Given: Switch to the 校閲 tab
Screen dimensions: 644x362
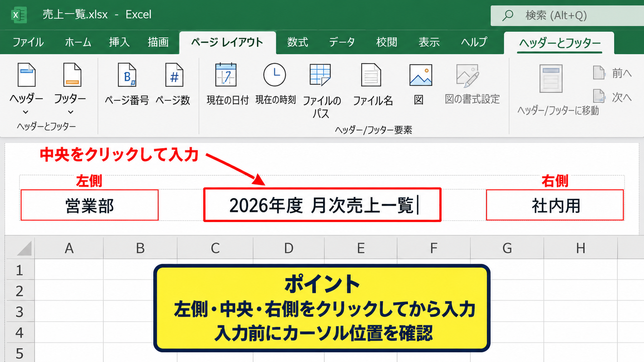Looking at the screenshot, I should coord(386,42).
